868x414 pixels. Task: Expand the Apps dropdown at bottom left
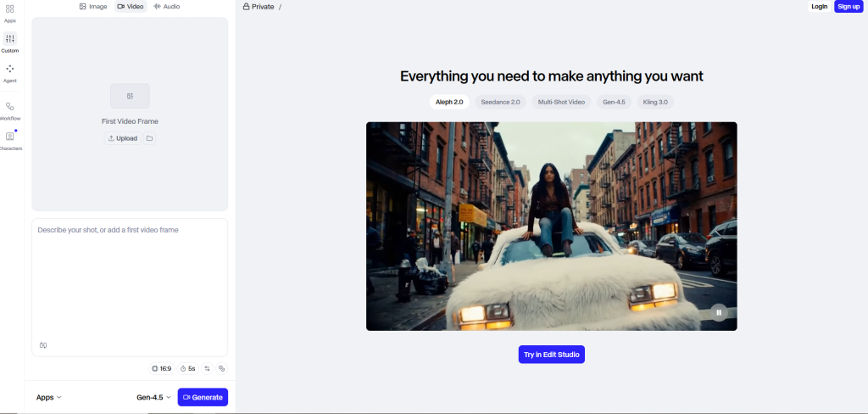click(x=48, y=397)
